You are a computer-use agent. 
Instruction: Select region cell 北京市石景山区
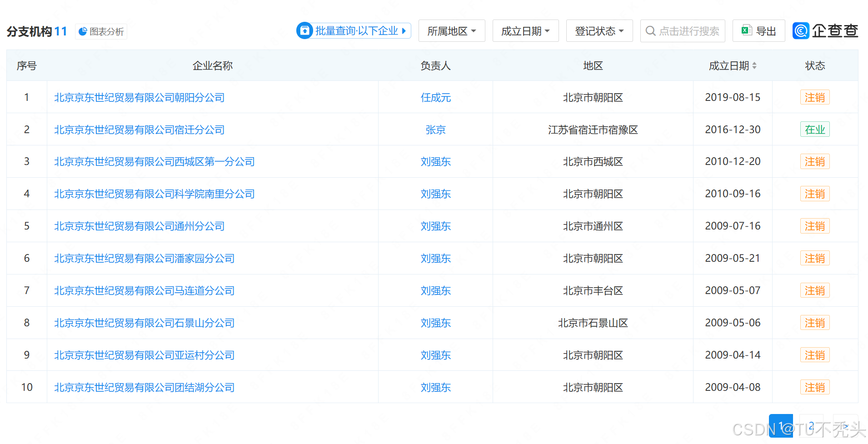(593, 323)
